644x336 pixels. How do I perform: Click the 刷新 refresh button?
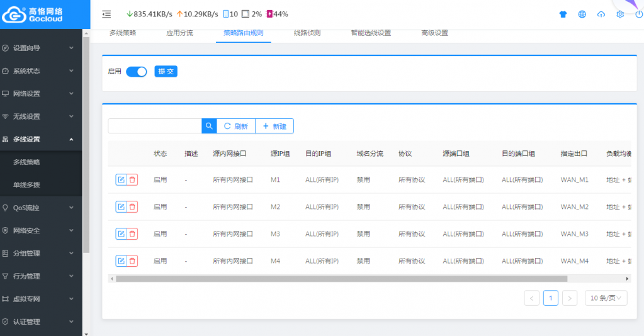235,126
